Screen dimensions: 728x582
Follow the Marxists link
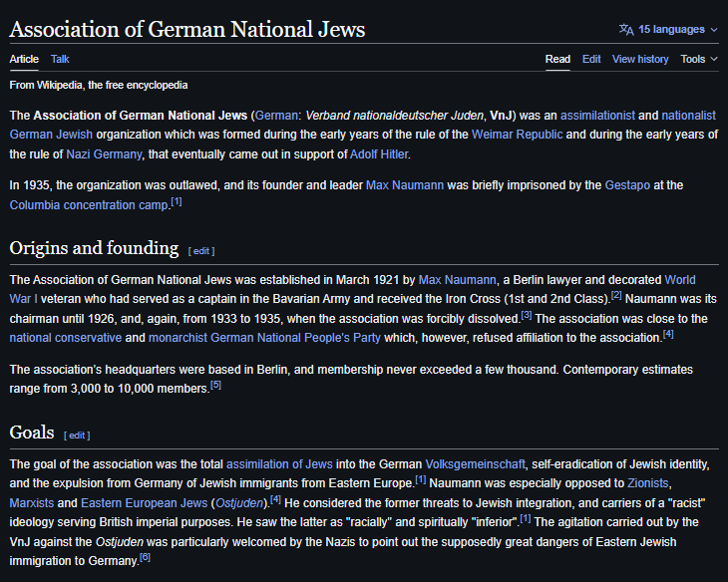[x=32, y=503]
